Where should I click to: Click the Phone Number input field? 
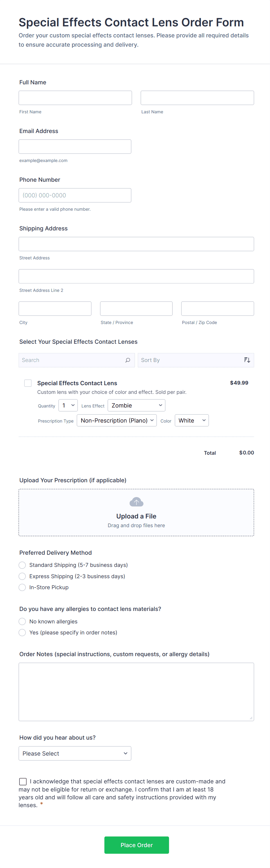point(75,195)
